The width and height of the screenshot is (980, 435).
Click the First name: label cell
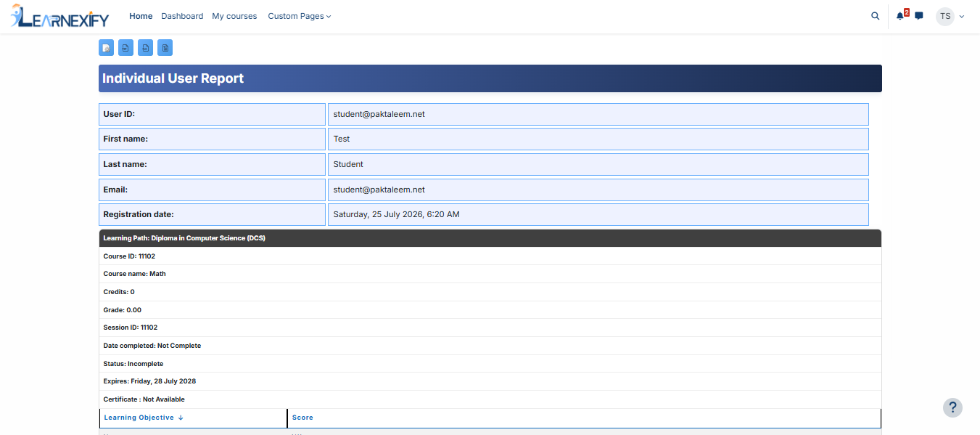point(212,139)
